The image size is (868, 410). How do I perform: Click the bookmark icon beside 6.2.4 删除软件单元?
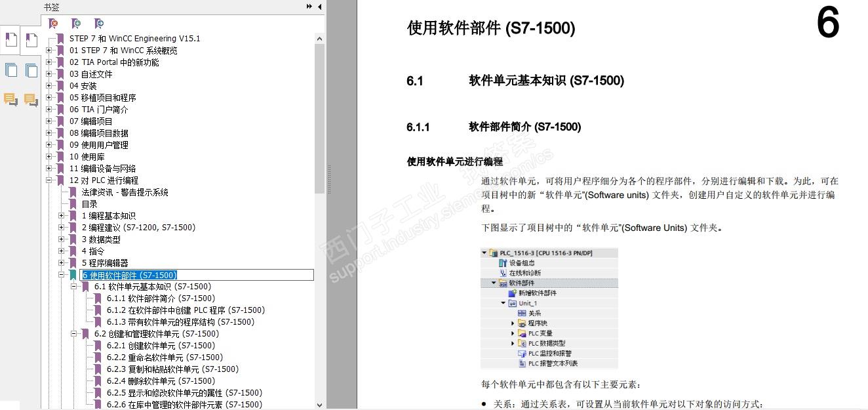click(98, 381)
